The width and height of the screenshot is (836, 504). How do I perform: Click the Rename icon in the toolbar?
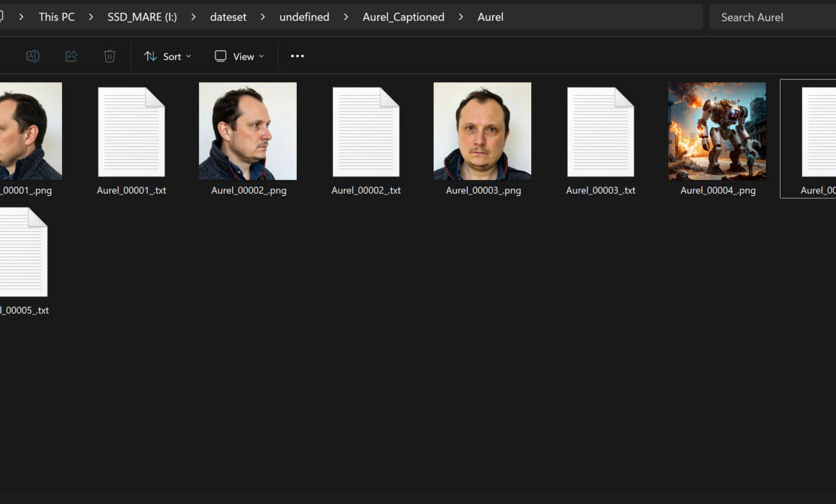coord(32,56)
